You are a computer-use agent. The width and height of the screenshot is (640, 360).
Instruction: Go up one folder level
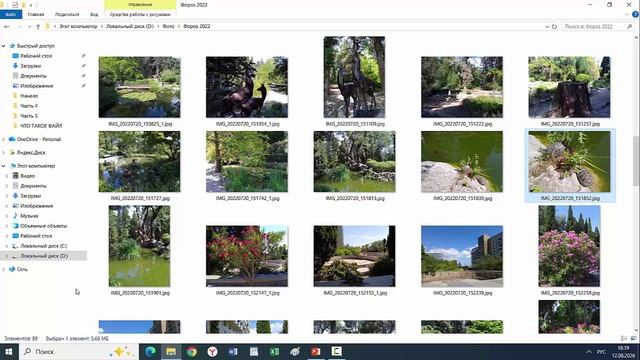click(38, 27)
